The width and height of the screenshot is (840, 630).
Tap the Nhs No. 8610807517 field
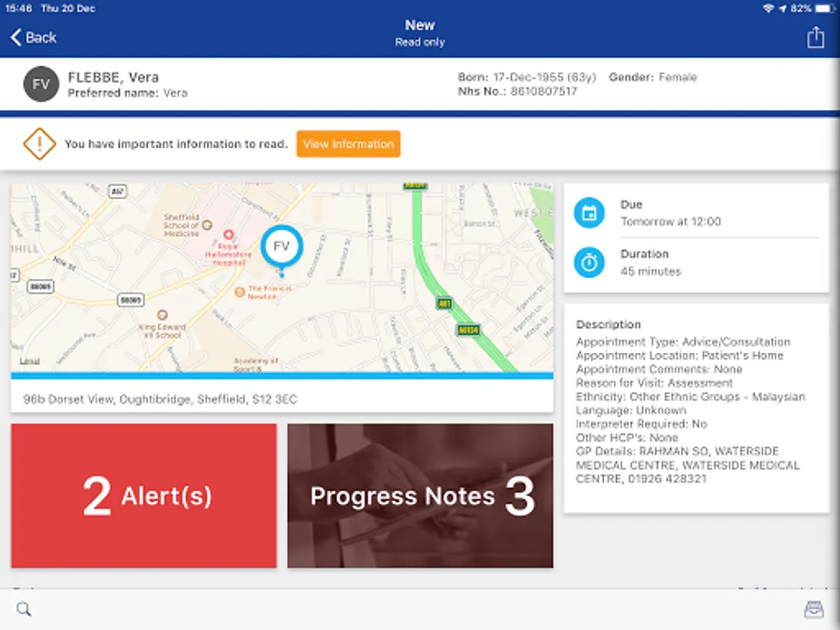(x=517, y=91)
